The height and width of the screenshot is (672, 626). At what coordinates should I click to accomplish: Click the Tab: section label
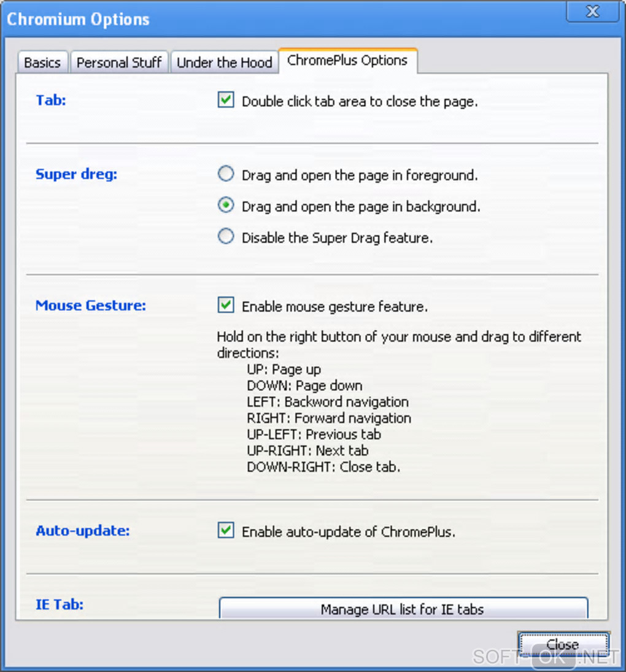pos(51,100)
